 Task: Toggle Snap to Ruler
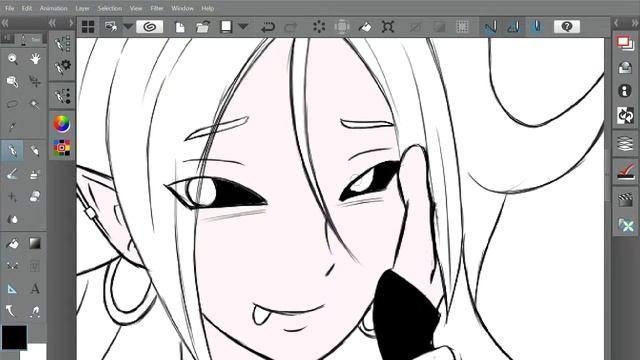click(491, 27)
